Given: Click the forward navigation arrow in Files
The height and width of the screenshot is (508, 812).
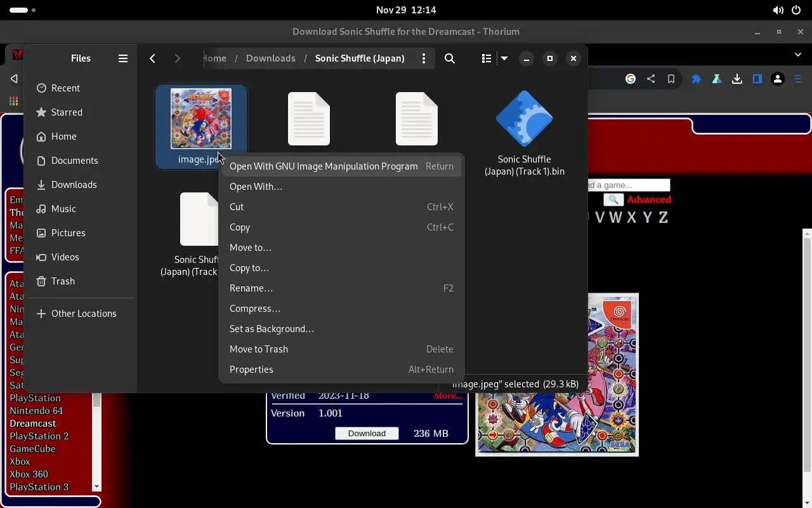Looking at the screenshot, I should (x=177, y=58).
